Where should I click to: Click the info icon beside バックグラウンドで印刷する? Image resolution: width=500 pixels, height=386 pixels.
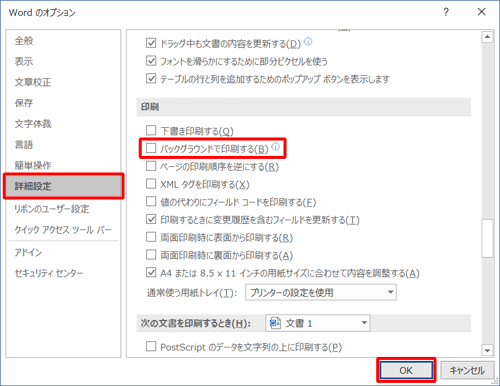coord(276,147)
